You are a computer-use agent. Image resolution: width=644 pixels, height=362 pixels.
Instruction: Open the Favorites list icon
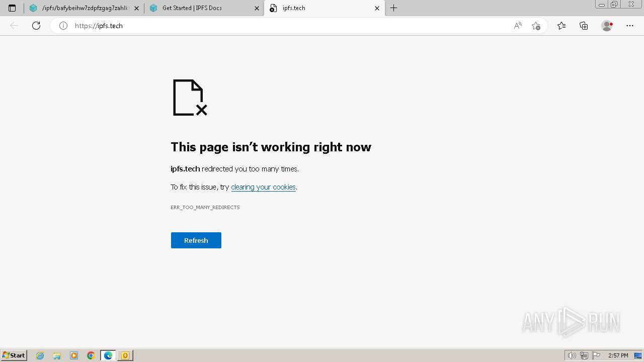pyautogui.click(x=561, y=26)
